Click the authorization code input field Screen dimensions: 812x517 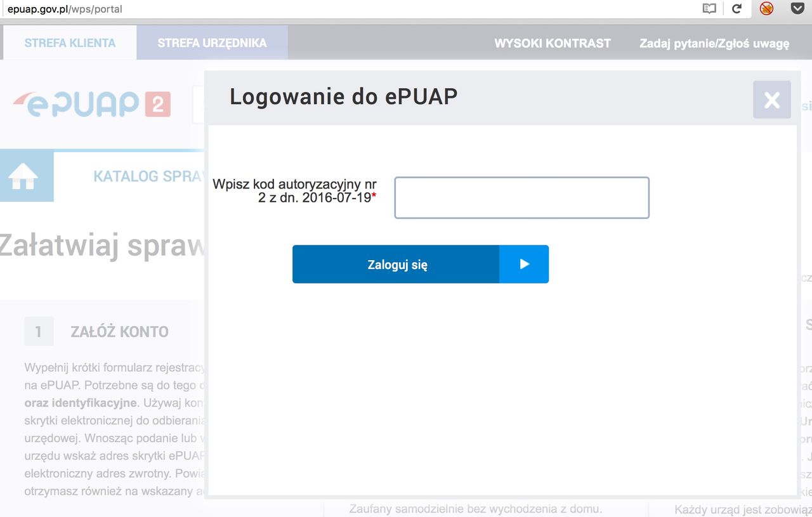(x=521, y=197)
